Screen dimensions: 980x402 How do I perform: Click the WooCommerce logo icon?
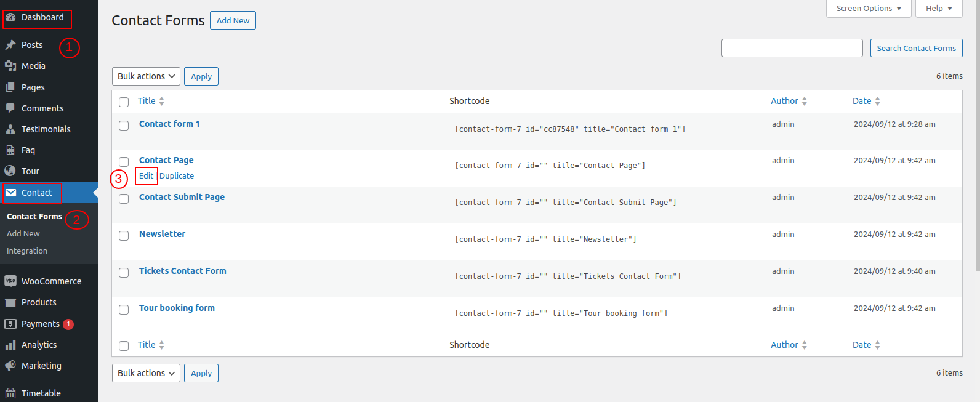pos(10,281)
